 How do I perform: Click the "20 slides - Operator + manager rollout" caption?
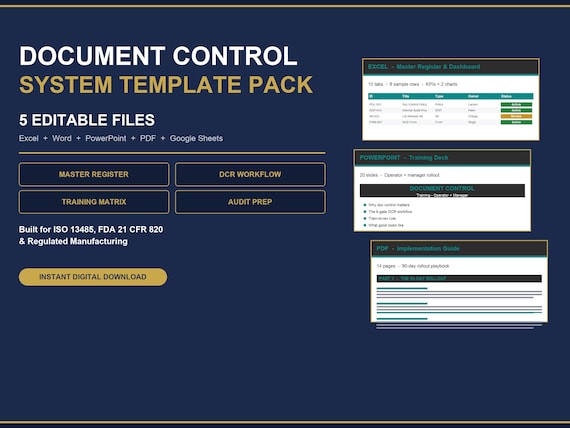click(400, 175)
